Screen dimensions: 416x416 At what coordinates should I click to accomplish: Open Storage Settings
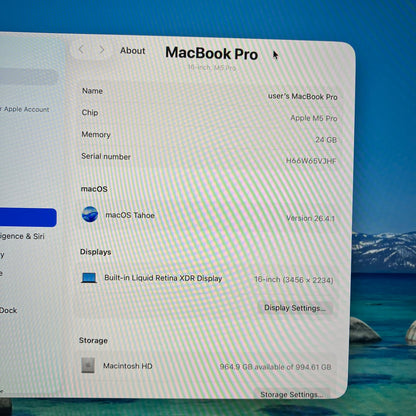coord(291,394)
